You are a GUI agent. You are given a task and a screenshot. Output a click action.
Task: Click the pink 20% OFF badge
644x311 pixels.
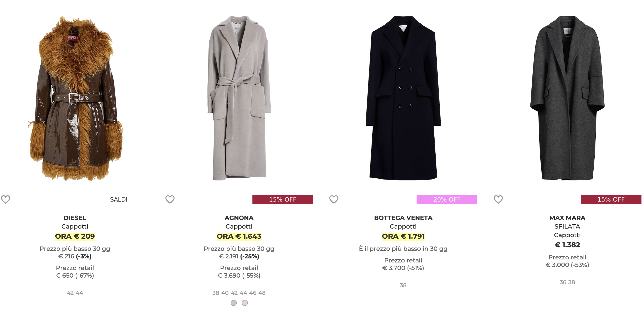pyautogui.click(x=447, y=199)
